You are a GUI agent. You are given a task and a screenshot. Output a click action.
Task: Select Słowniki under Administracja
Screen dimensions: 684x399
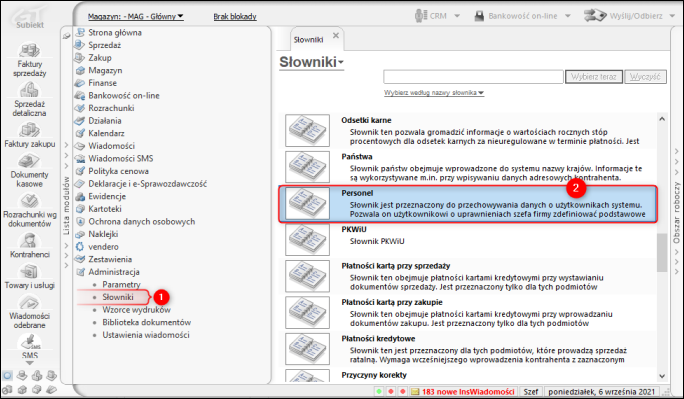coord(118,297)
